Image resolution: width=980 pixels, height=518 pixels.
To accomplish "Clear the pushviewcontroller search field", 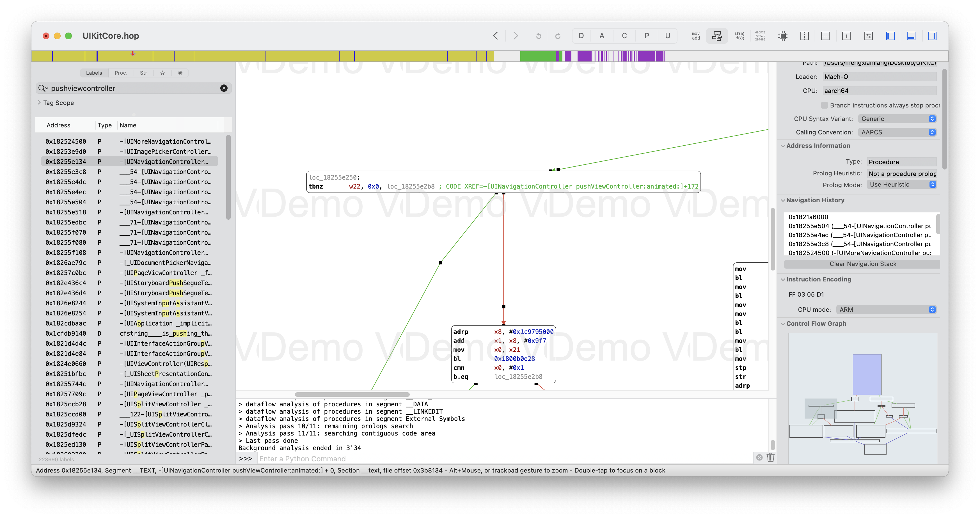I will 224,88.
